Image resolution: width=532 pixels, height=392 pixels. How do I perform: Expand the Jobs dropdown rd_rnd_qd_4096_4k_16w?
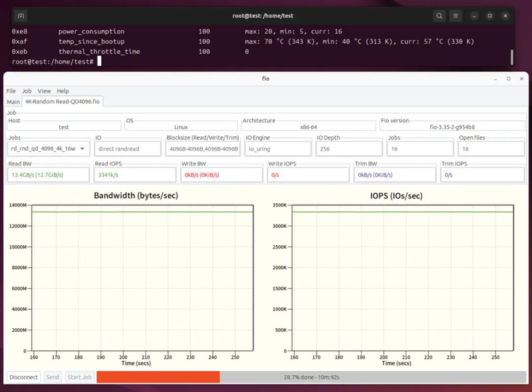pos(48,149)
